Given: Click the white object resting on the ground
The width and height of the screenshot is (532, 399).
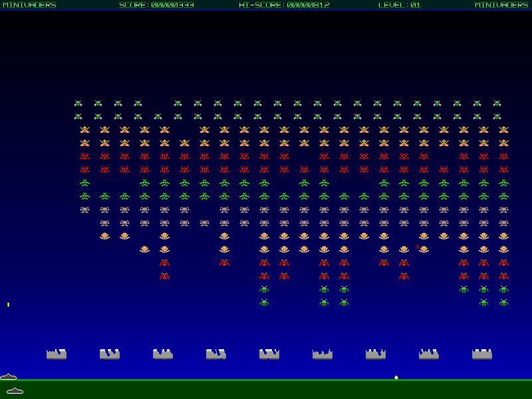Looking at the screenshot, I should pos(396,377).
